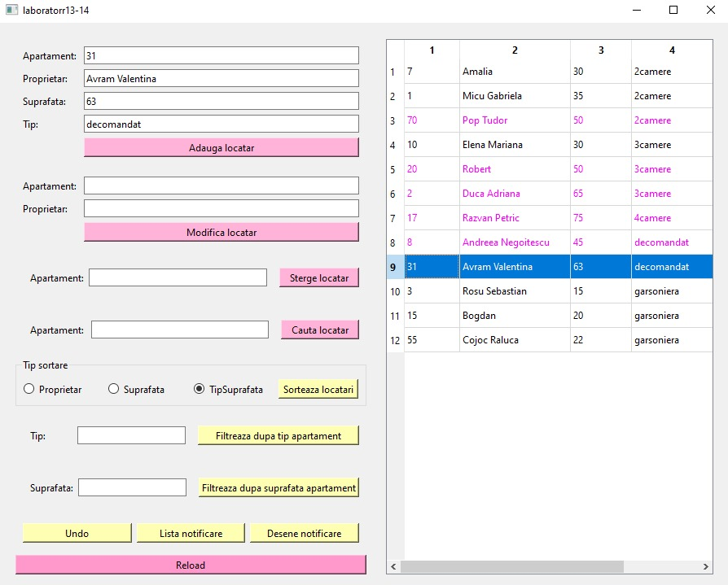Click the Sorteaza locatari button
The image size is (728, 585).
tap(318, 389)
